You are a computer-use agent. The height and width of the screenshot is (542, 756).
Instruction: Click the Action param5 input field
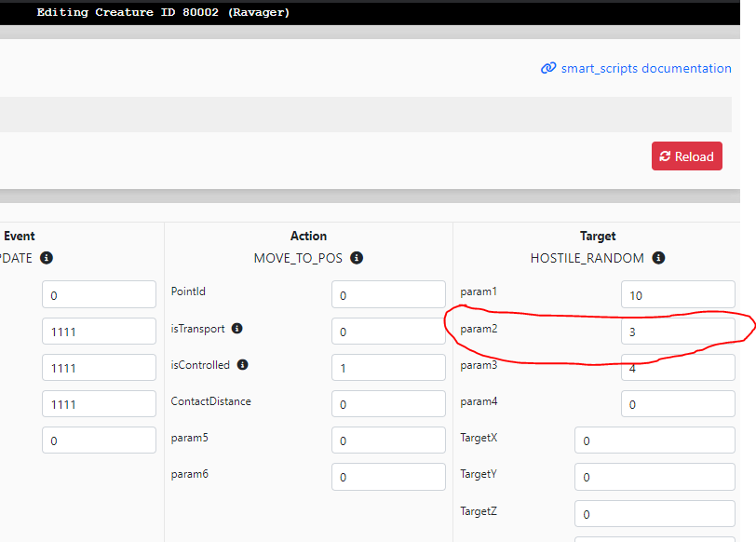tap(388, 440)
